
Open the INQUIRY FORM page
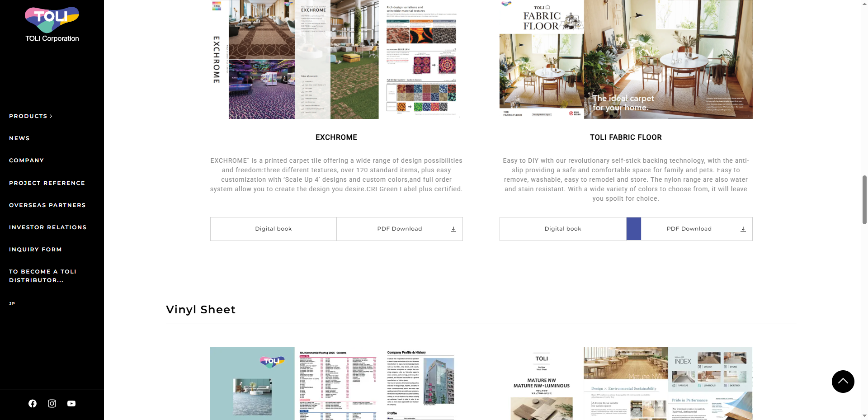click(35, 250)
